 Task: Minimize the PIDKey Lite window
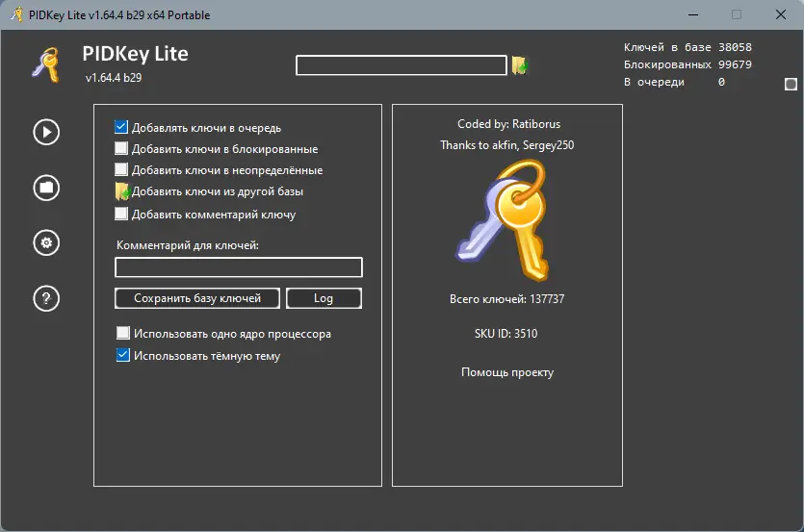693,14
